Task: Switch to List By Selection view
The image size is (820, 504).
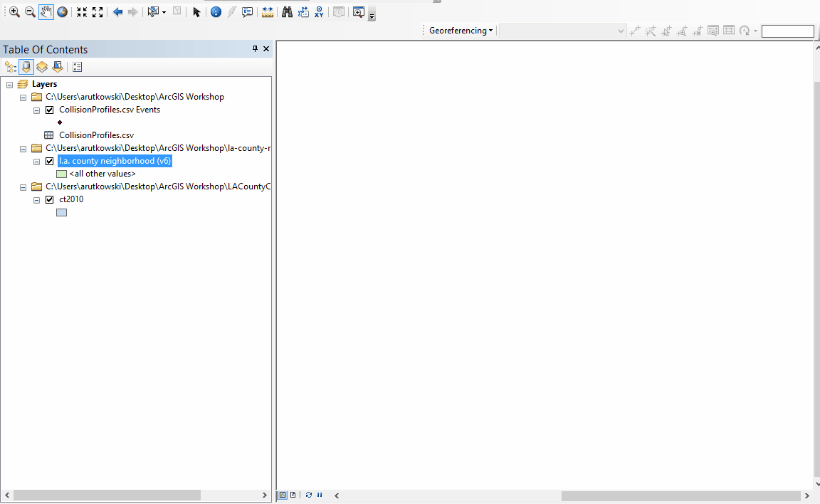Action: pos(58,67)
